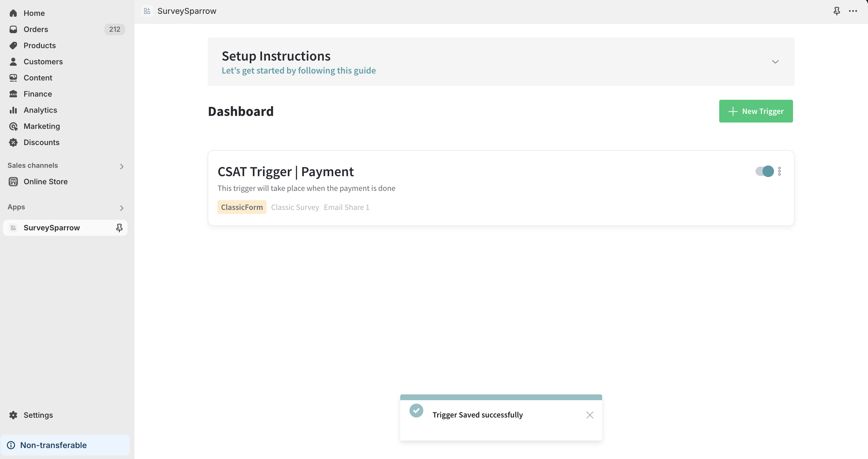Viewport: 868px width, 459px height.
Task: Open Orders in the sidebar
Action: pyautogui.click(x=36, y=29)
